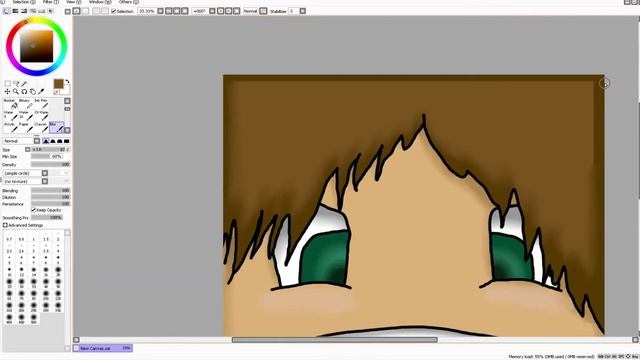
Task: Select the zoom magnifier tool
Action: tap(16, 92)
